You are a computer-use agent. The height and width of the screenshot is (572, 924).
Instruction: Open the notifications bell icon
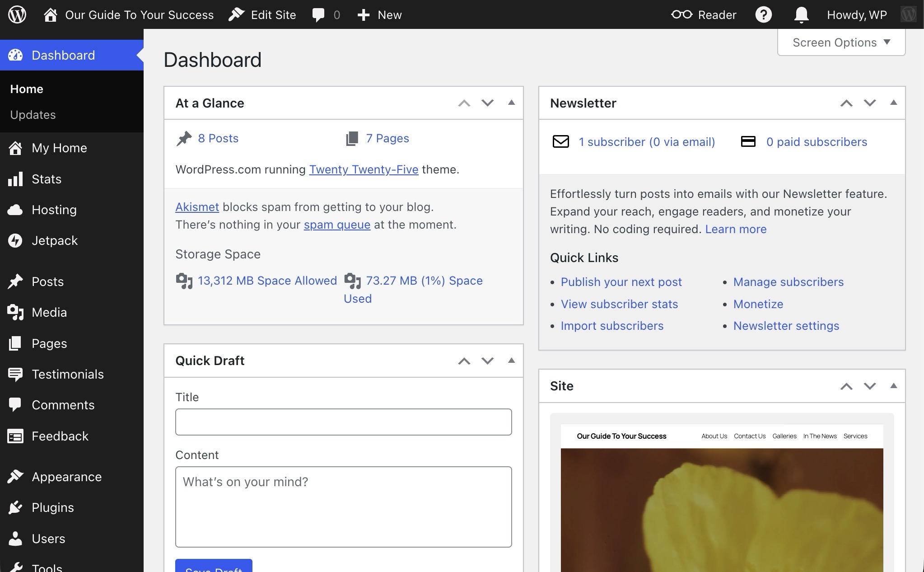click(x=801, y=14)
